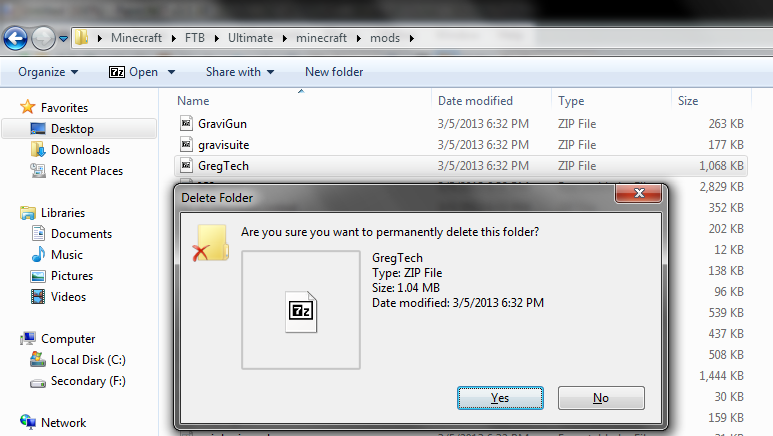The height and width of the screenshot is (436, 773).
Task: Click New folder in toolbar
Action: pos(334,72)
